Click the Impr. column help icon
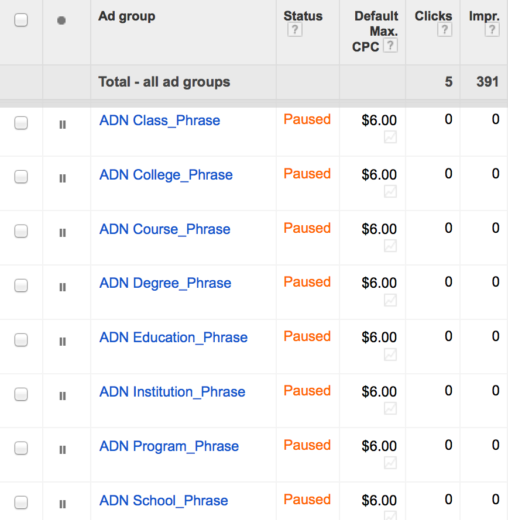The width and height of the screenshot is (508, 520). point(492,30)
